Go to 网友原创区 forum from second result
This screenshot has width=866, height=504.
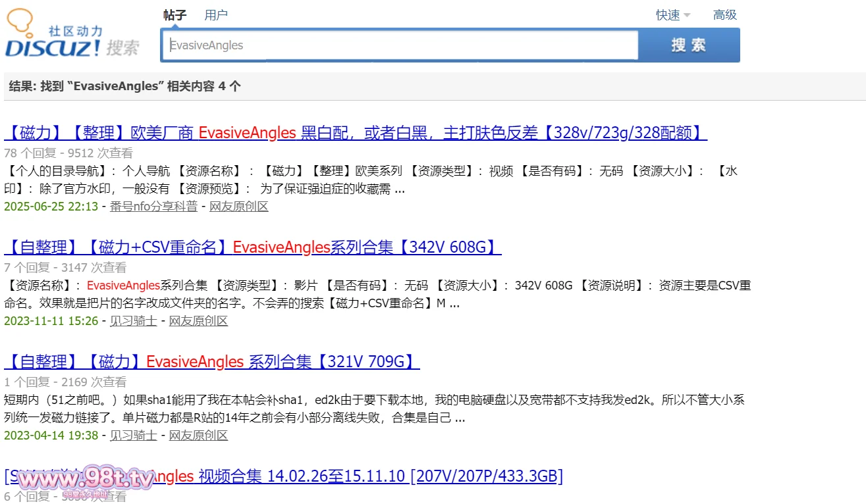tap(198, 321)
